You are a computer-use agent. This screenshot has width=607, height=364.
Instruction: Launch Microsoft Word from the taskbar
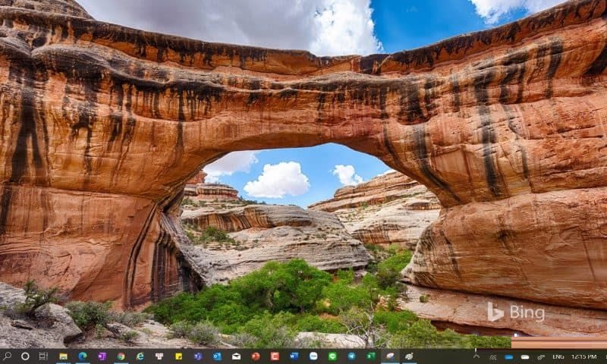click(x=294, y=356)
